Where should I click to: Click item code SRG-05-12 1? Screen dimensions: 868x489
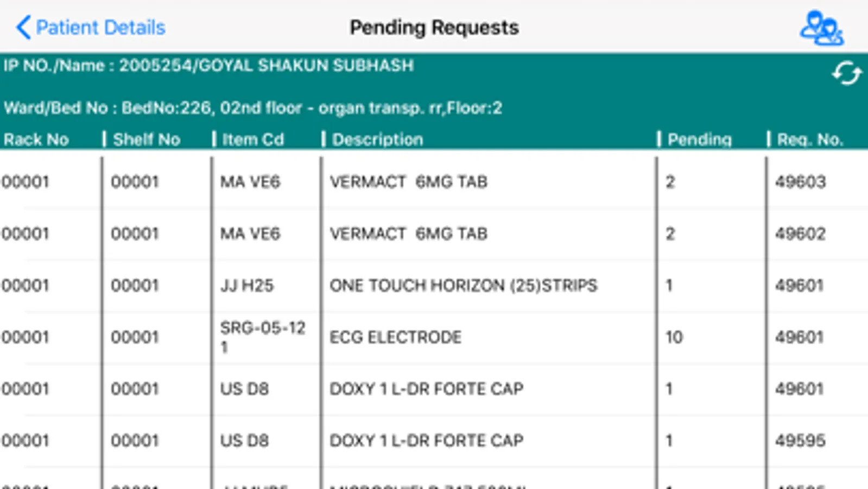pyautogui.click(x=263, y=337)
